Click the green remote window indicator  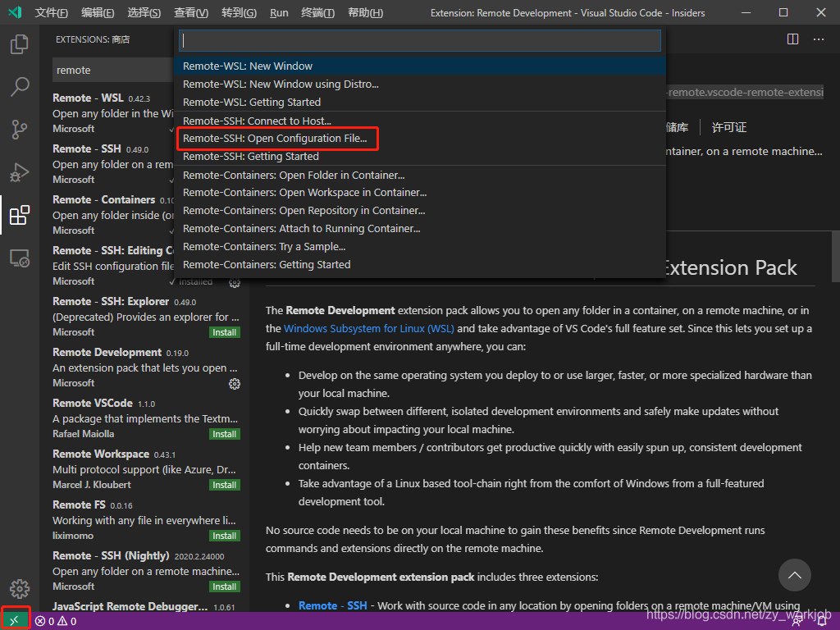tap(15, 621)
